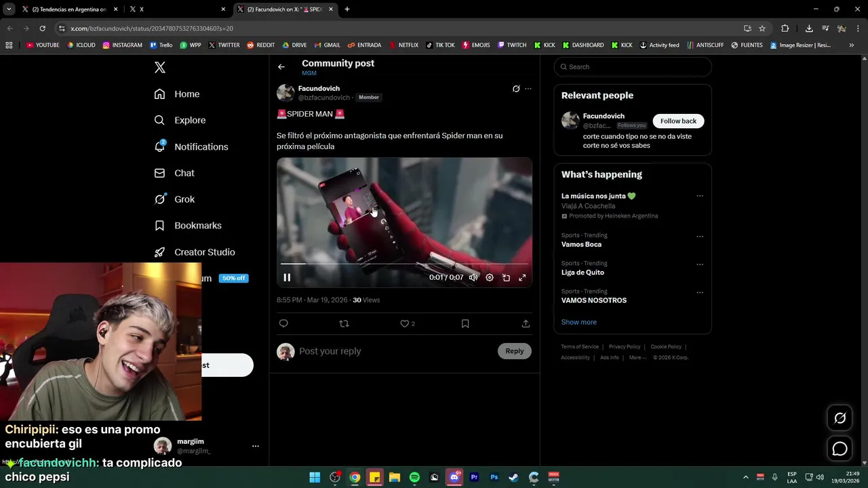The width and height of the screenshot is (868, 488).
Task: Click the reply comment icon under the post
Action: coord(283,323)
